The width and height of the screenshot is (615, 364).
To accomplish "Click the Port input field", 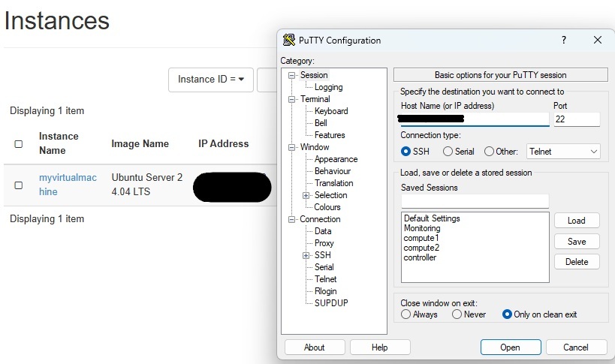I will (577, 119).
